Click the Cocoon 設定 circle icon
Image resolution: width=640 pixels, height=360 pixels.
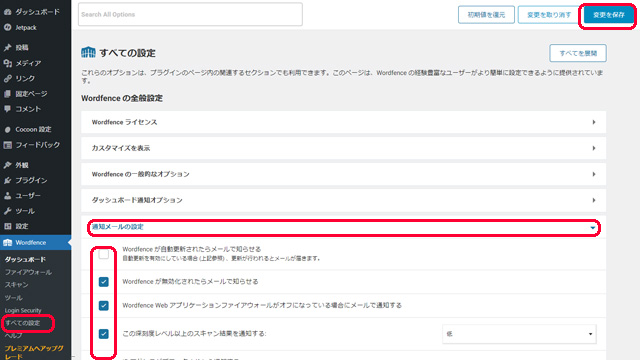[7, 129]
